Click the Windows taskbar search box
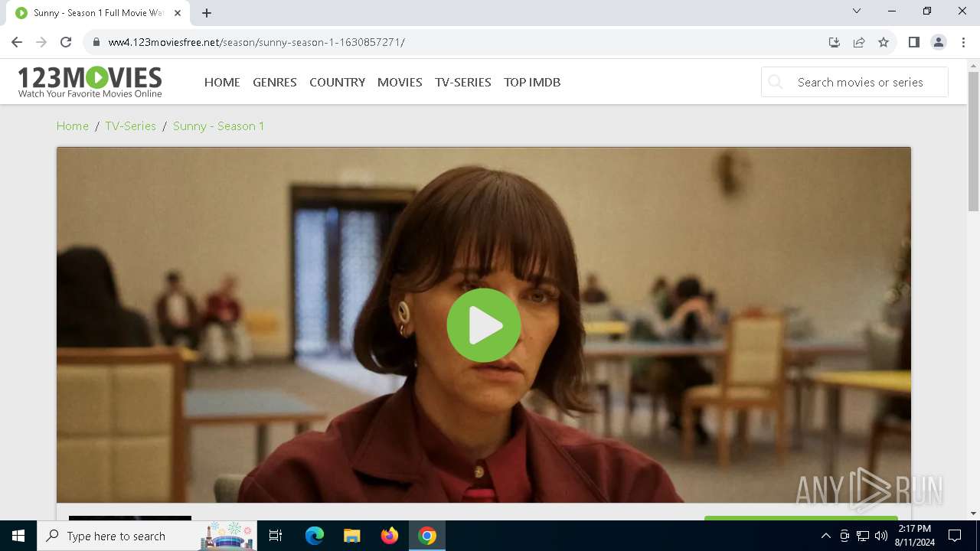Viewport: 980px width, 551px height. 147,536
